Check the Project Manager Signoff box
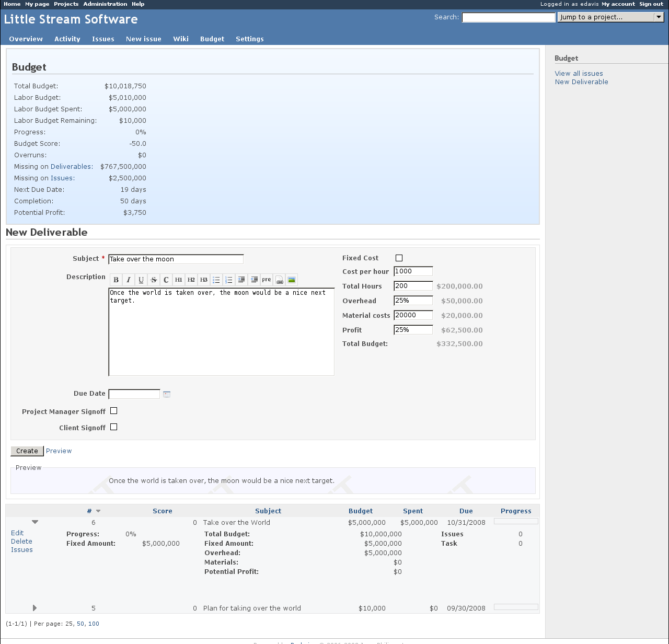This screenshot has height=644, width=669. point(114,411)
